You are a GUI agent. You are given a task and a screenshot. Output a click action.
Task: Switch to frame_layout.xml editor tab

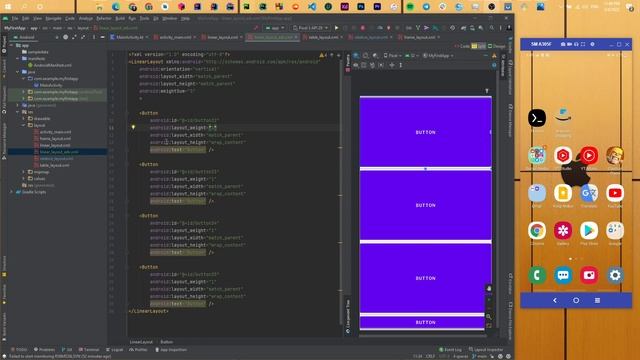(x=419, y=37)
